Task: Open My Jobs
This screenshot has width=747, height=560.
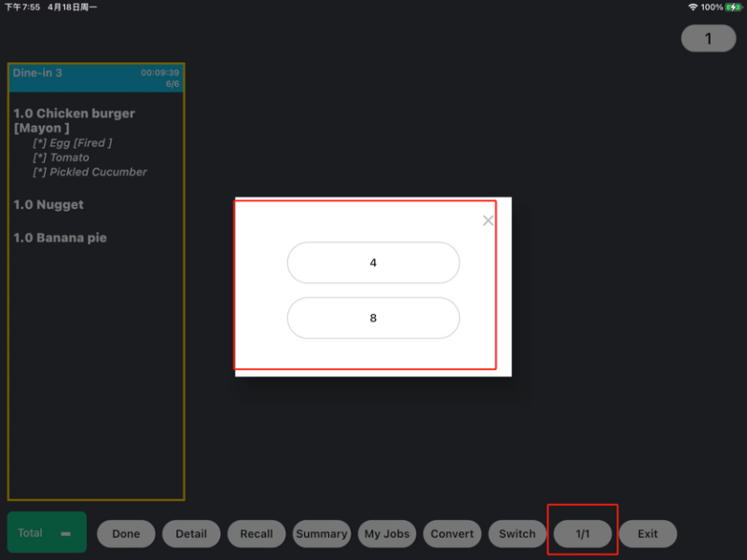Action: (387, 533)
